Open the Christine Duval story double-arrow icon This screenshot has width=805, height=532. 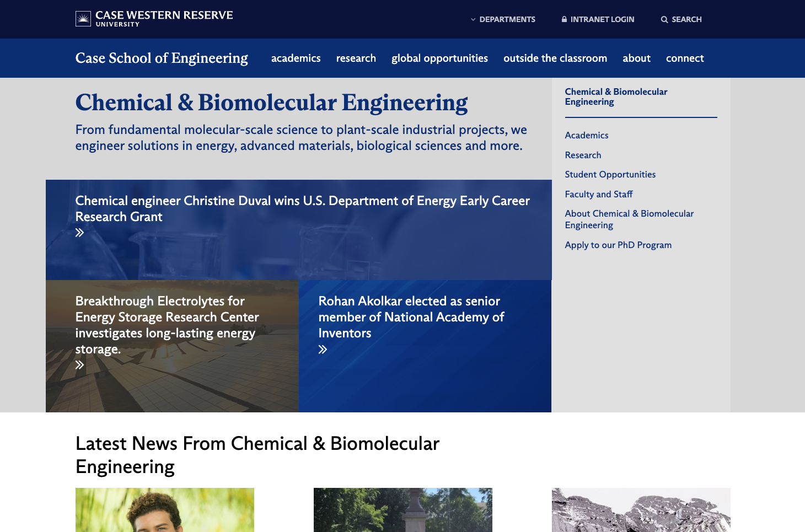[x=80, y=233]
